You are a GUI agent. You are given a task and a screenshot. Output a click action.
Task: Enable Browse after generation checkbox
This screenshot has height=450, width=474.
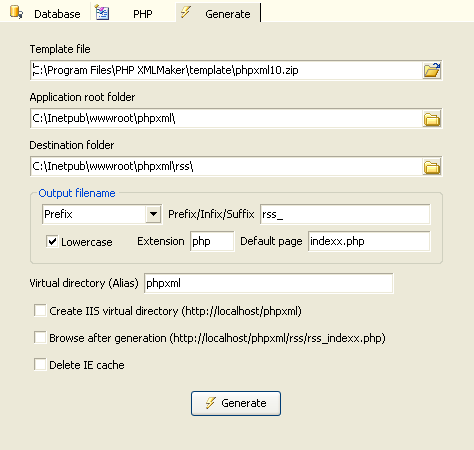(x=40, y=337)
